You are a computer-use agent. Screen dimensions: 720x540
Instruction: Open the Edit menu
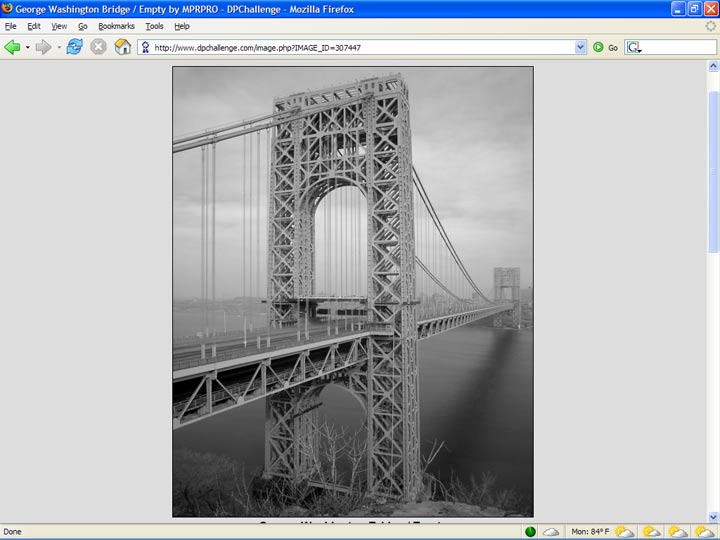tap(34, 26)
